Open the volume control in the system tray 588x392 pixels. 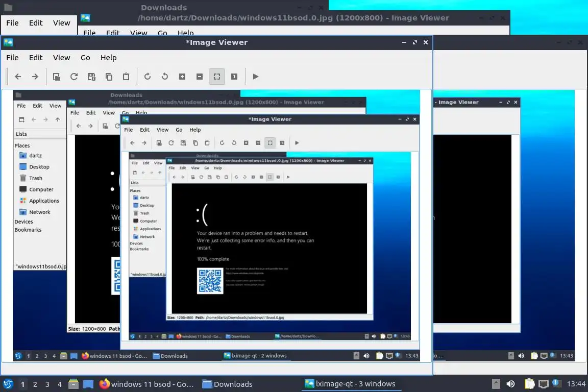pyautogui.click(x=510, y=384)
